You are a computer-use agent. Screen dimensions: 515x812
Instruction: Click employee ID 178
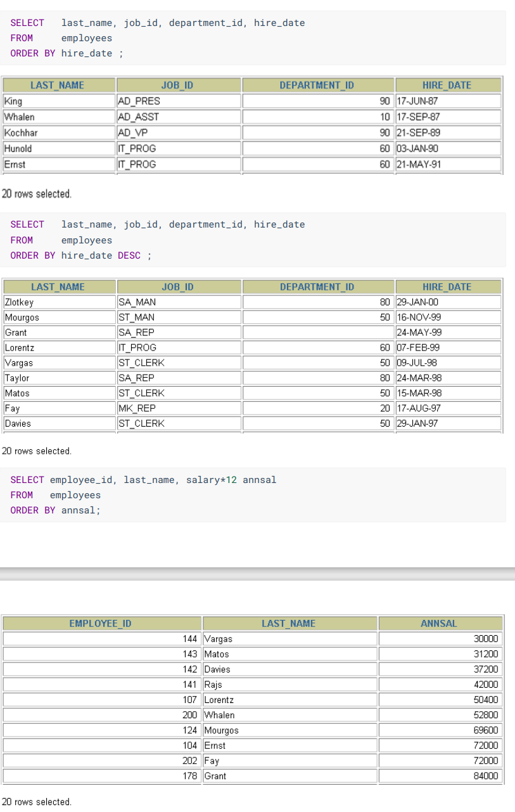[x=102, y=776]
